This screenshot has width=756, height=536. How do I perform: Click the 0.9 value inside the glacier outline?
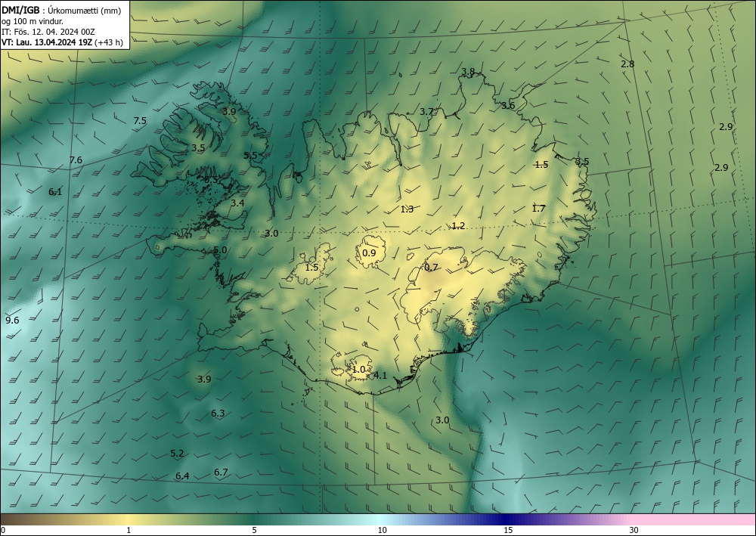[369, 253]
